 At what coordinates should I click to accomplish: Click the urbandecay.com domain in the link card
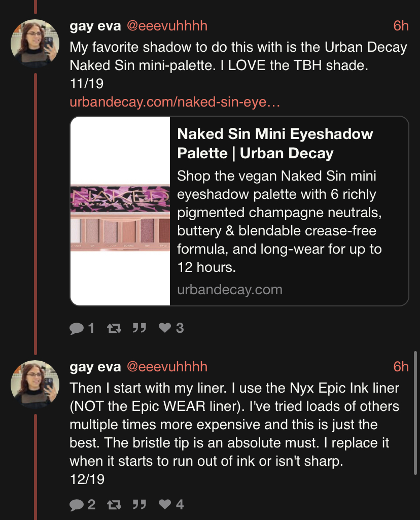point(230,290)
